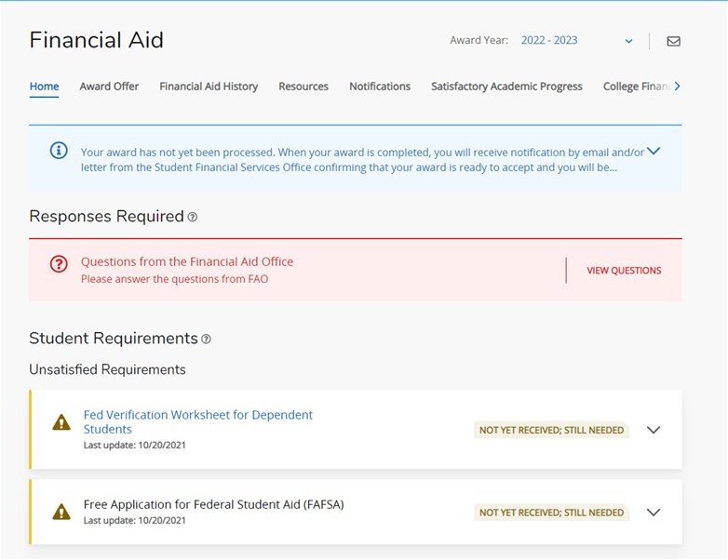Viewport: 728px width, 560px height.
Task: Click status badge on FAFSA row
Action: click(x=551, y=513)
